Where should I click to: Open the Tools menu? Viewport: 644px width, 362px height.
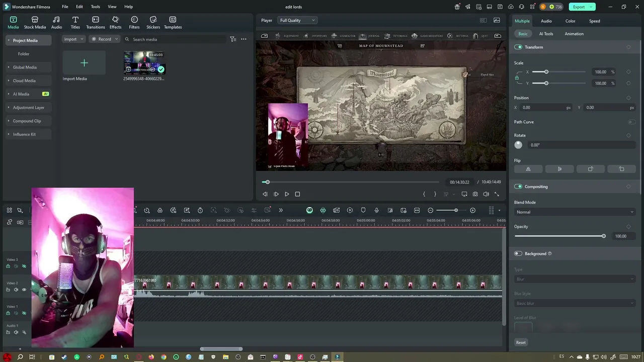point(95,7)
